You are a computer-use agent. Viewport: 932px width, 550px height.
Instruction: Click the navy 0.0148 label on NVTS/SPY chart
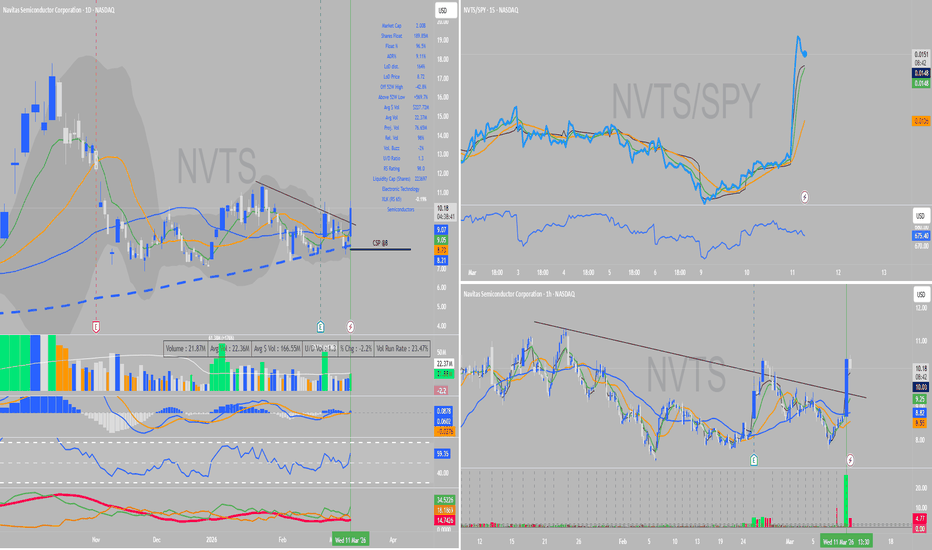(x=921, y=73)
